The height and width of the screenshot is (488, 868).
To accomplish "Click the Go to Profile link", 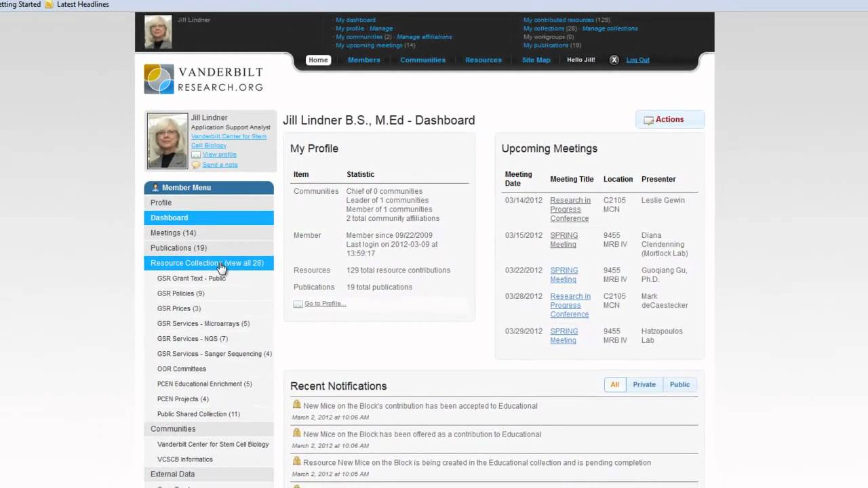I will click(325, 304).
